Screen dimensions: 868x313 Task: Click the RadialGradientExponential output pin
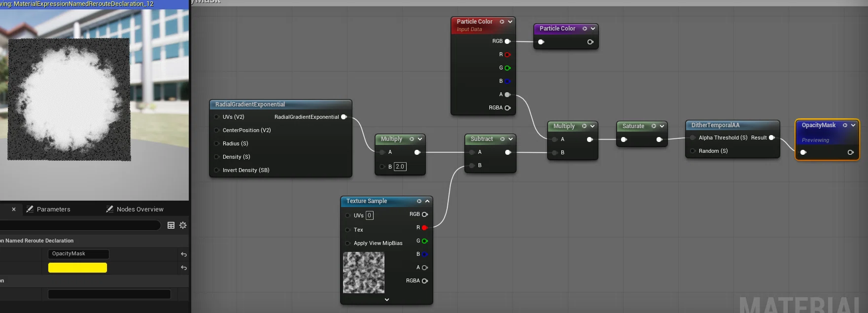coord(344,117)
